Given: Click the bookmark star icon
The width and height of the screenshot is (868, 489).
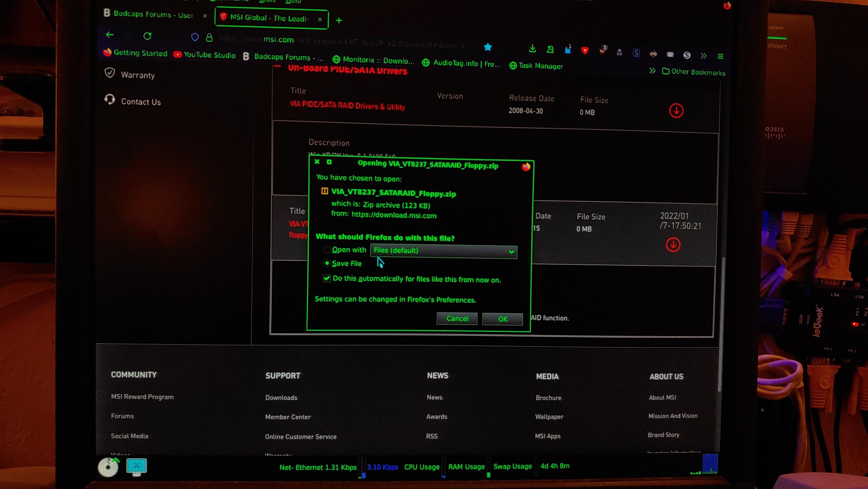Looking at the screenshot, I should [488, 47].
